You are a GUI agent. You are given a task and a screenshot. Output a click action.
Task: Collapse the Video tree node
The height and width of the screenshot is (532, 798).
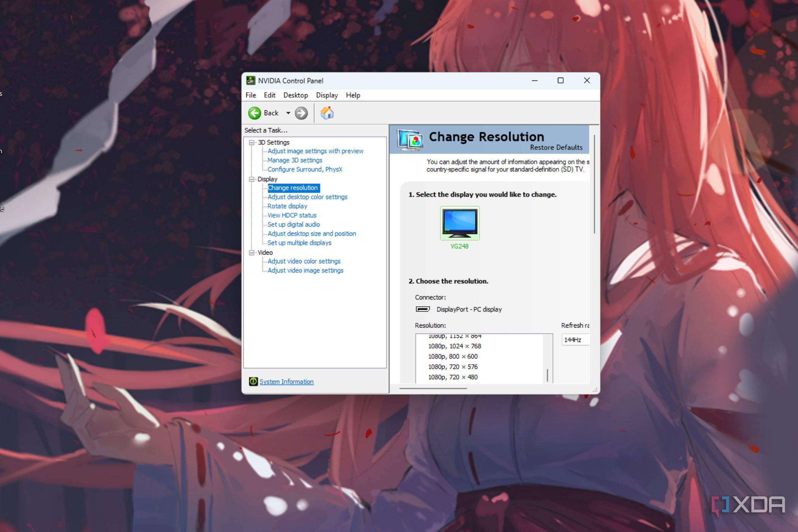252,253
